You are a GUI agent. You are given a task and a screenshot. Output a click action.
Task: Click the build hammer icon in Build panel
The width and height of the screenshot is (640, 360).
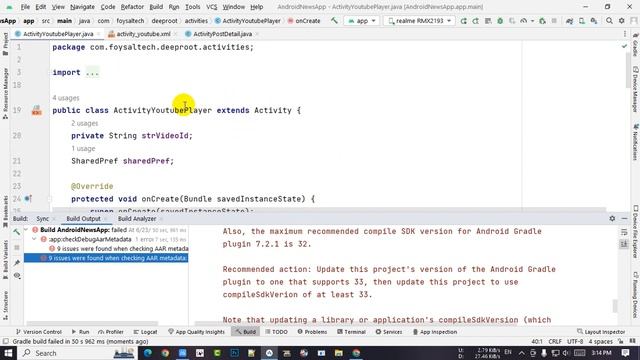(17, 232)
